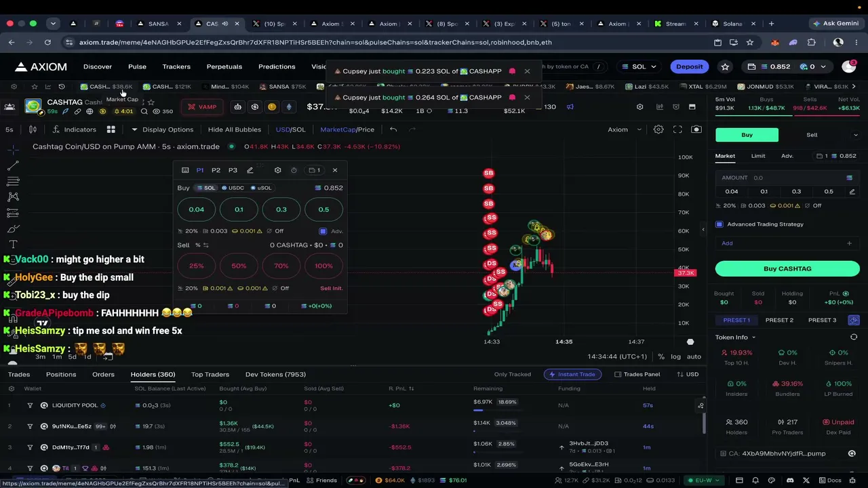Image resolution: width=868 pixels, height=488 pixels.
Task: Edit floating panel presets with pencil icon
Action: (x=250, y=170)
